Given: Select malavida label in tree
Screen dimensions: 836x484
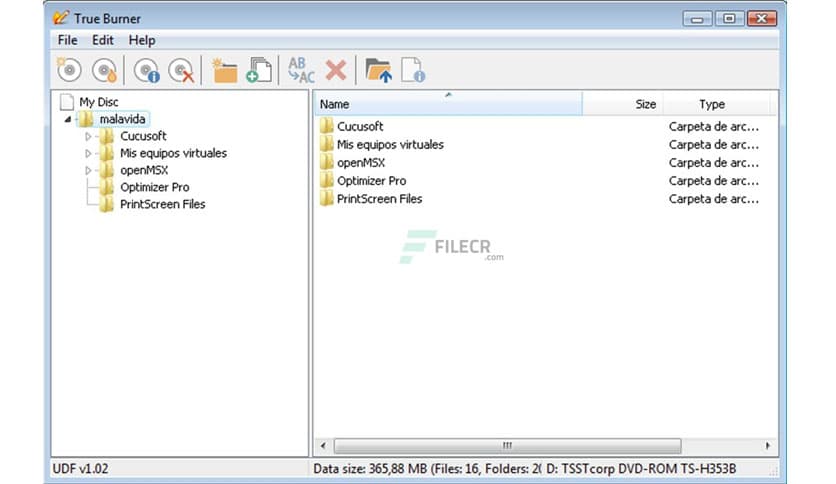Looking at the screenshot, I should click(122, 118).
